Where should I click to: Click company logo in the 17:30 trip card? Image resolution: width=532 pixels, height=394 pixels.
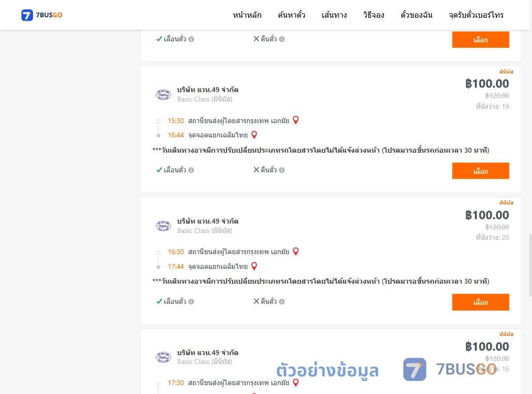[163, 357]
